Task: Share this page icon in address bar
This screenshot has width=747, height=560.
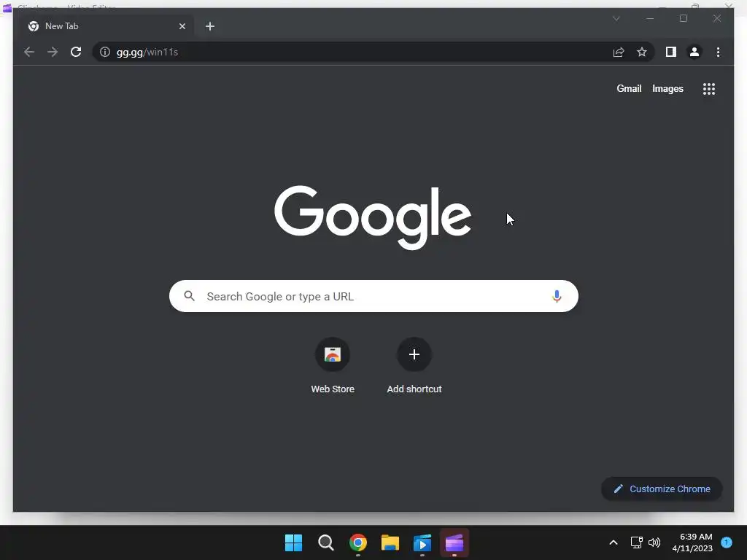Action: (x=619, y=52)
